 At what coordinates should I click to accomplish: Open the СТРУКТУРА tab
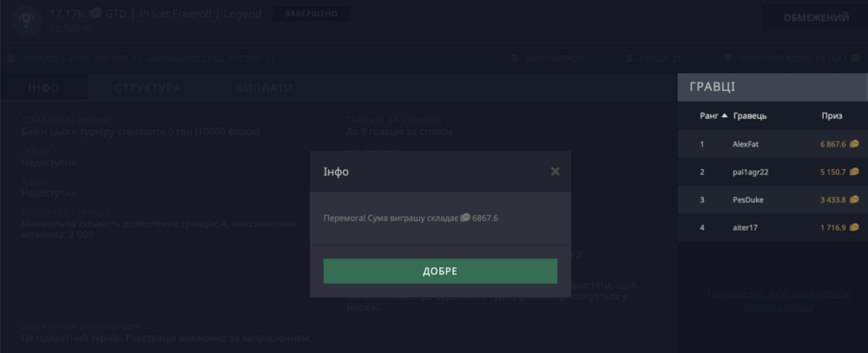[x=148, y=88]
